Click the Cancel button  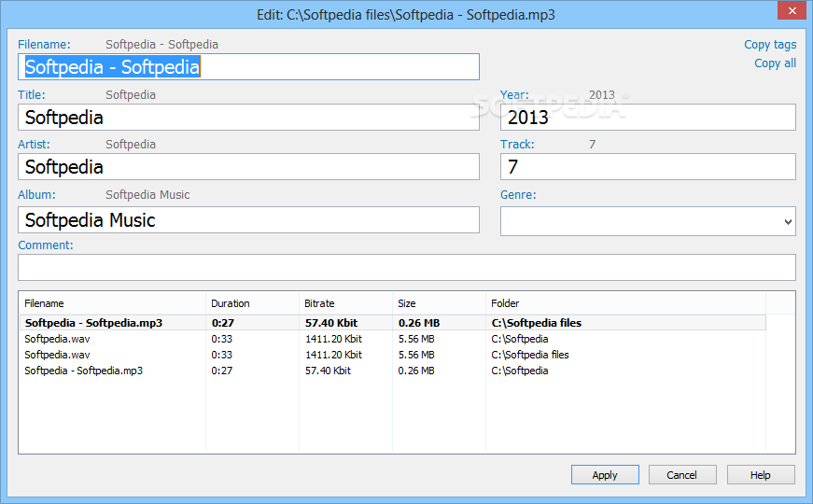click(682, 474)
